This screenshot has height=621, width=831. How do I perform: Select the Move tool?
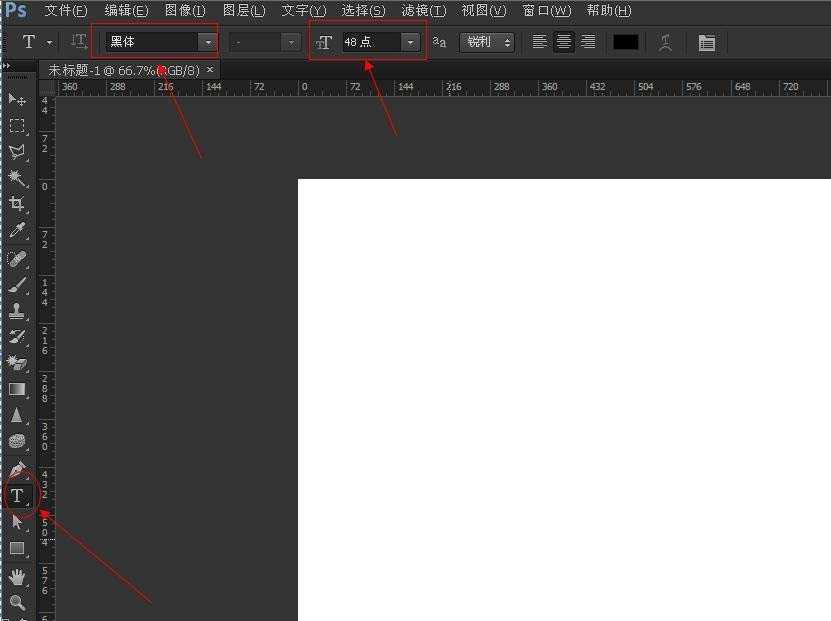17,100
